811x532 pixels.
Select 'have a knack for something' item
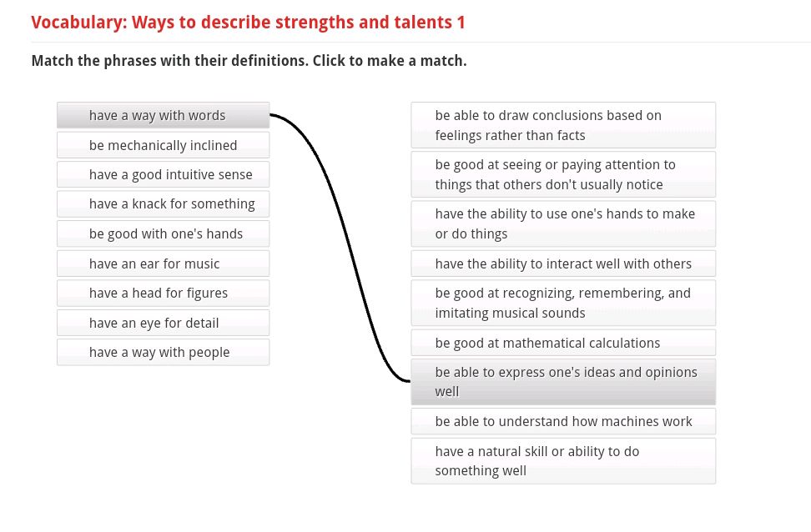(163, 204)
